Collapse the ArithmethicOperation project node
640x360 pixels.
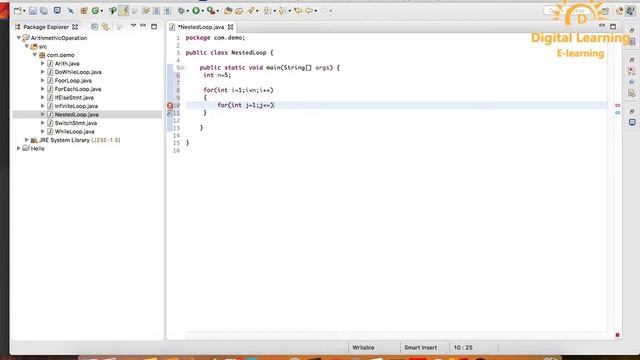(x=19, y=38)
